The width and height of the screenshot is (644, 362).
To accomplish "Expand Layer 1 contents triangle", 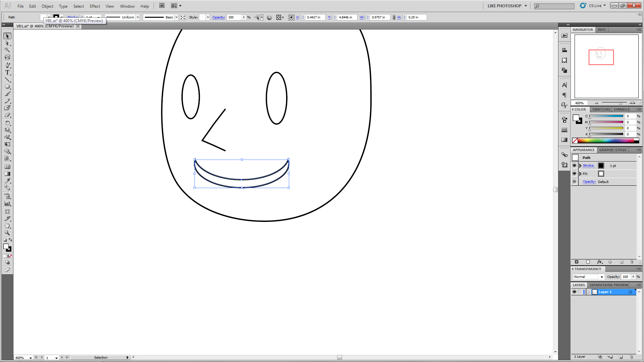I will coord(588,292).
